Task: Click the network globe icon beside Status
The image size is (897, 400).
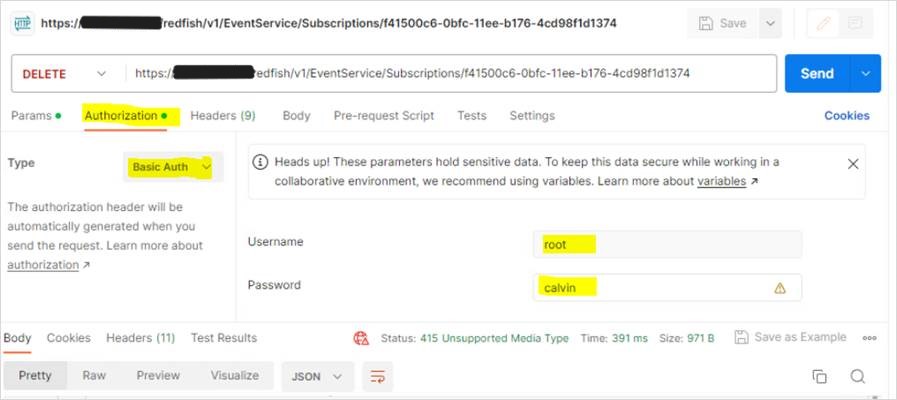Action: pyautogui.click(x=361, y=338)
